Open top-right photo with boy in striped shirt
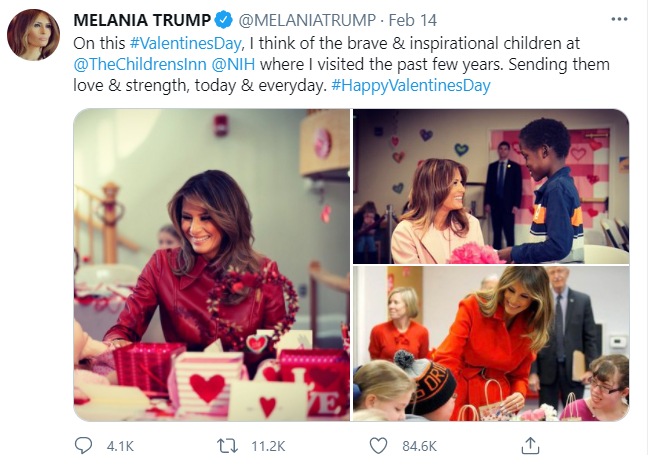 tap(490, 185)
